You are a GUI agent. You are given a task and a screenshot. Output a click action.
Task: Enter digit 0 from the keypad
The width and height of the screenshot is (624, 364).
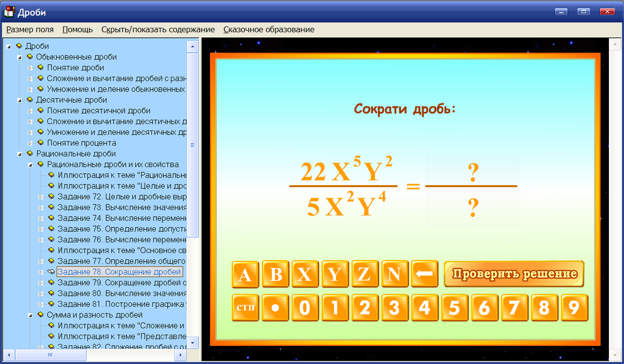point(305,308)
